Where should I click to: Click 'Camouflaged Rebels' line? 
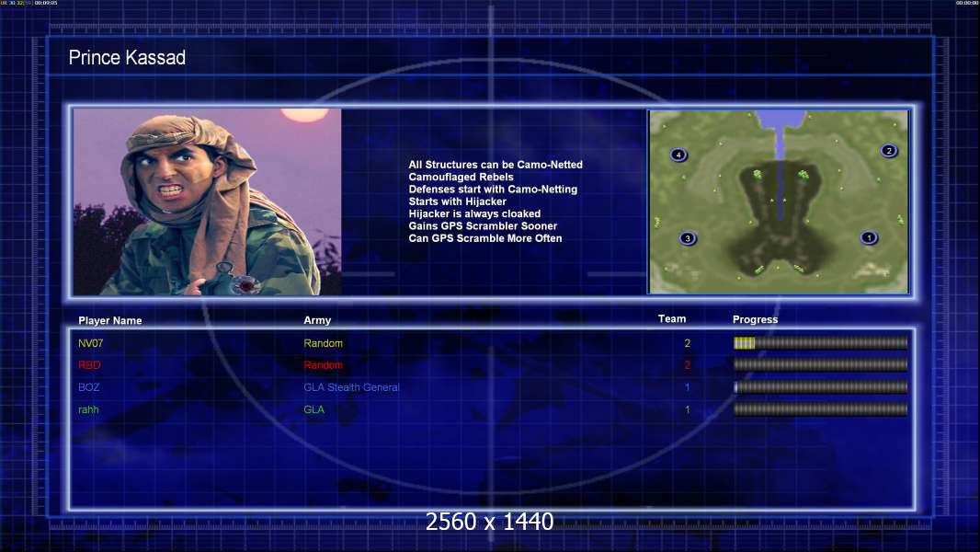click(461, 177)
